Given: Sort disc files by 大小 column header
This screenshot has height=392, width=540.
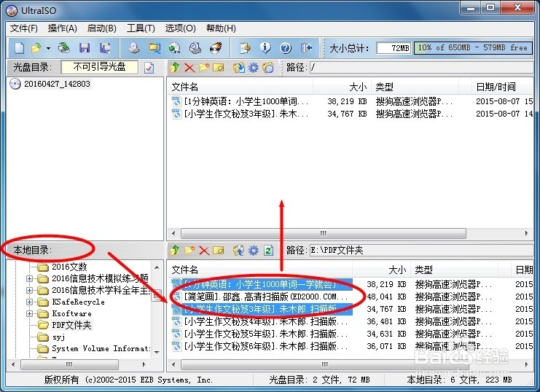Looking at the screenshot, I should click(342, 87).
